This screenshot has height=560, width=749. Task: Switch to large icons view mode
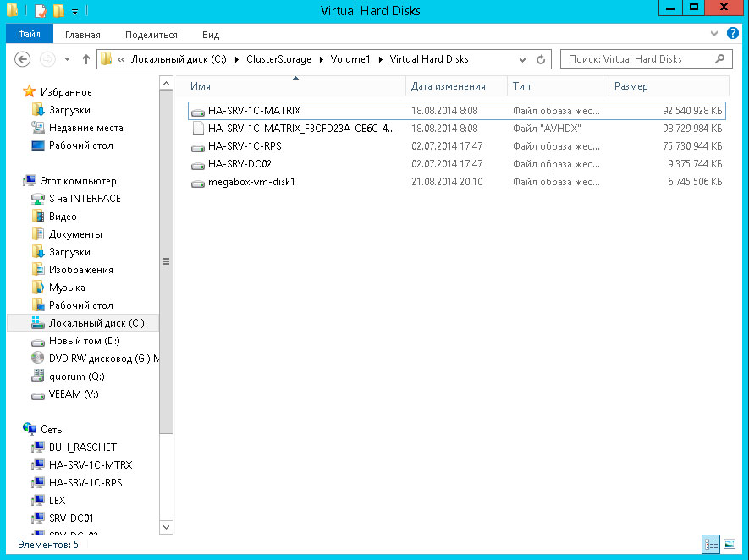pyautogui.click(x=728, y=544)
